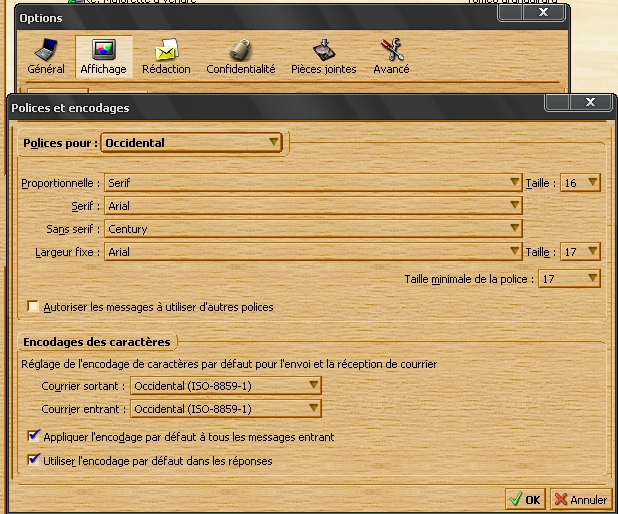Click the OK button
Viewport: 618px width, 514px height.
tap(524, 499)
